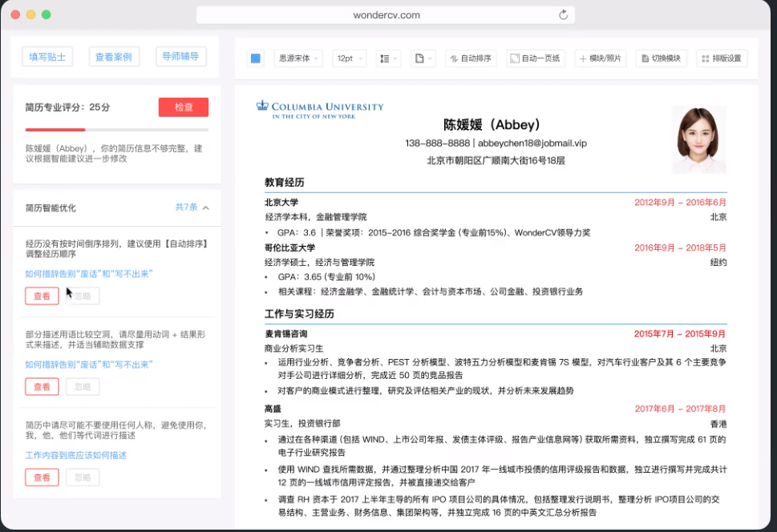Click the 简历智能优化 panel heading
The width and height of the screenshot is (777, 532).
[51, 208]
